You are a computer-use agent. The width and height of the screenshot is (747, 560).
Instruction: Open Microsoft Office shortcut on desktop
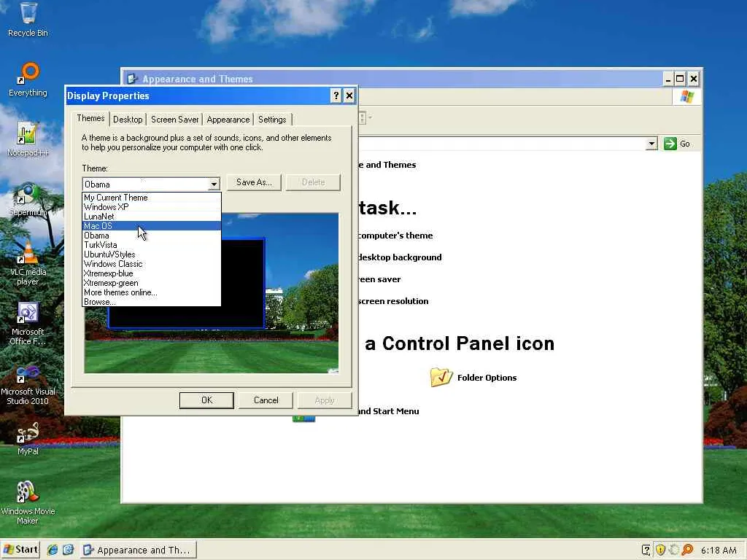coord(28,323)
